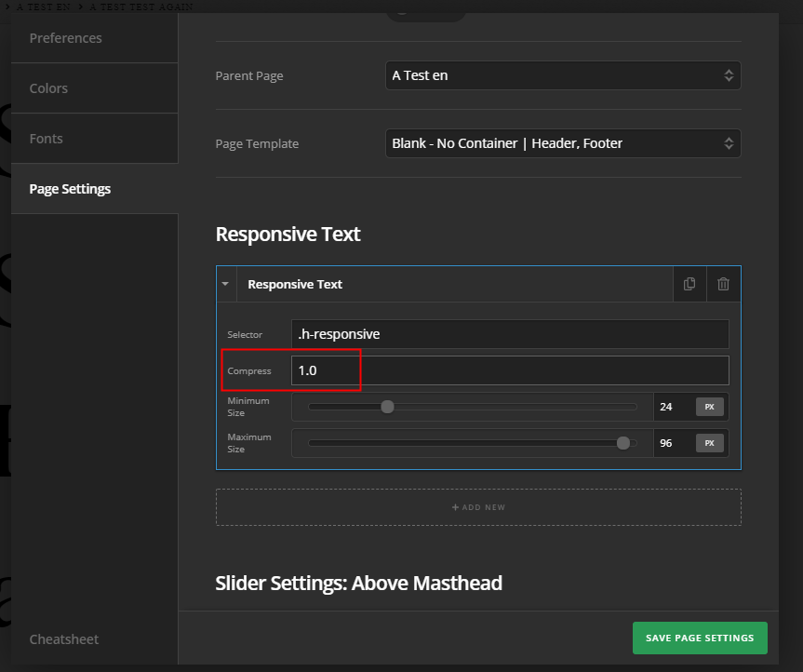Click the Maximum Size value 96 field
Image resolution: width=803 pixels, height=672 pixels.
tap(672, 443)
